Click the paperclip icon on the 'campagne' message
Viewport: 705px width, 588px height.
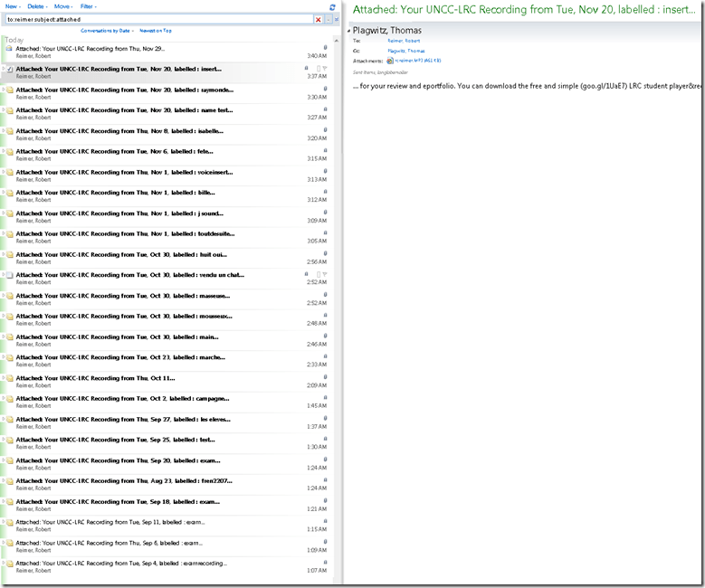(x=325, y=398)
